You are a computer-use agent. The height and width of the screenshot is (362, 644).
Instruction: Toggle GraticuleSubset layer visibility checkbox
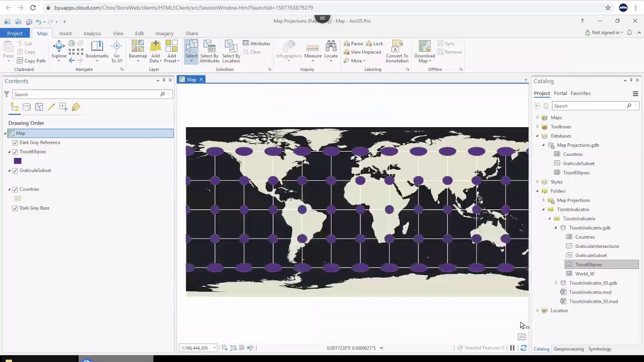(15, 170)
